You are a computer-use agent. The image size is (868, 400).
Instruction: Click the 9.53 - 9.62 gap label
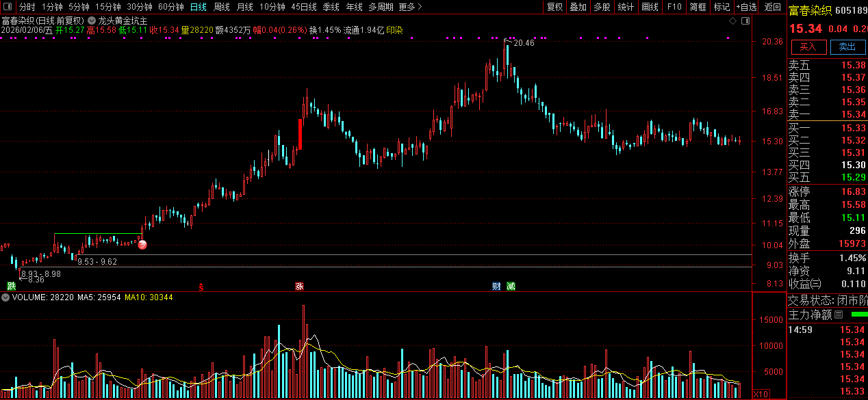point(97,261)
